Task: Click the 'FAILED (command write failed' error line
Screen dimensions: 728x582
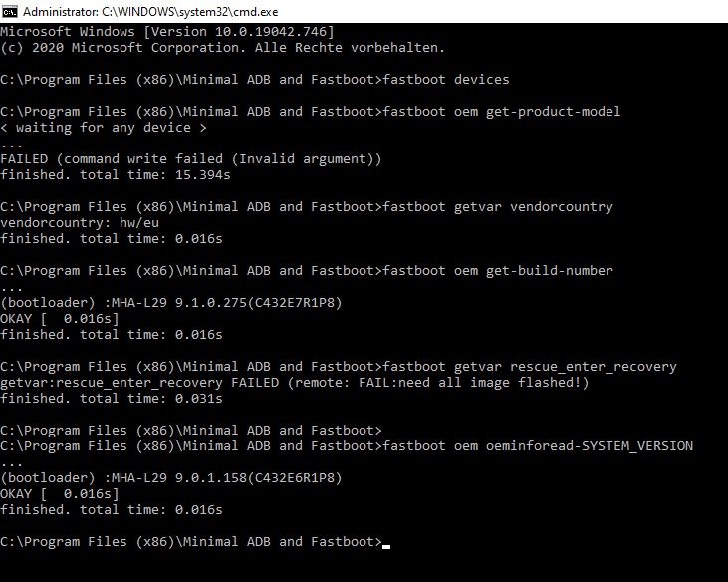Action: 191,159
